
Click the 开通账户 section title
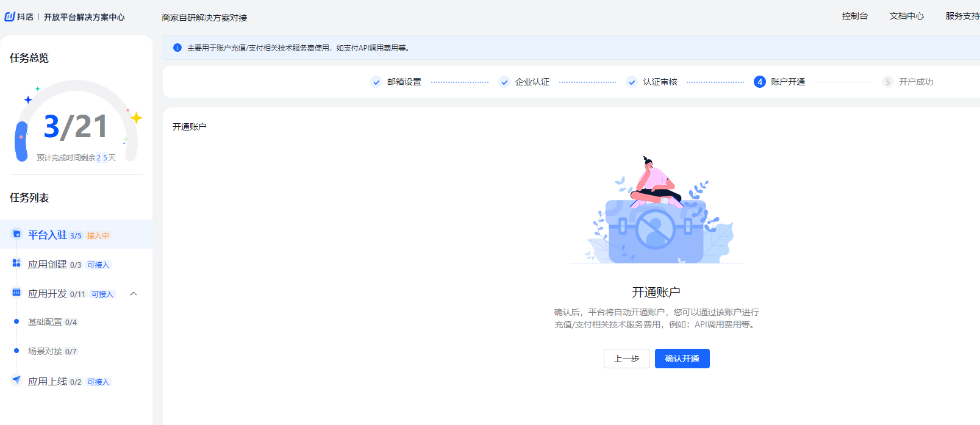(190, 127)
